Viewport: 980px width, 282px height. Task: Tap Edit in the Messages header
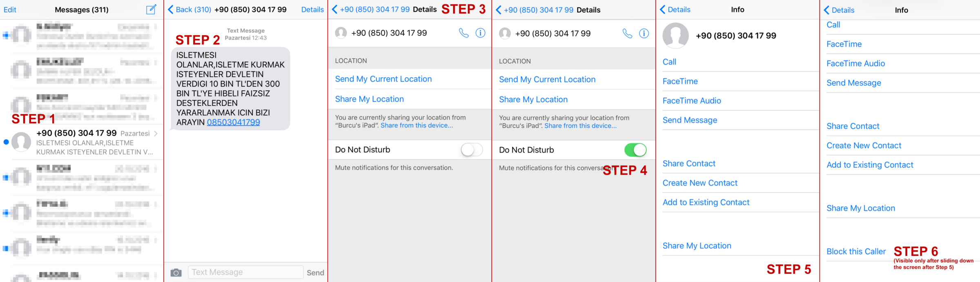(10, 9)
